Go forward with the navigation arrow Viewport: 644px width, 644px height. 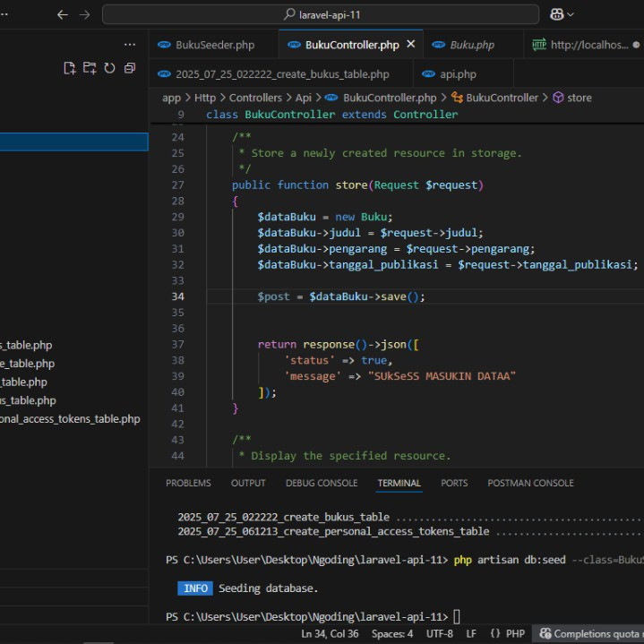click(84, 14)
